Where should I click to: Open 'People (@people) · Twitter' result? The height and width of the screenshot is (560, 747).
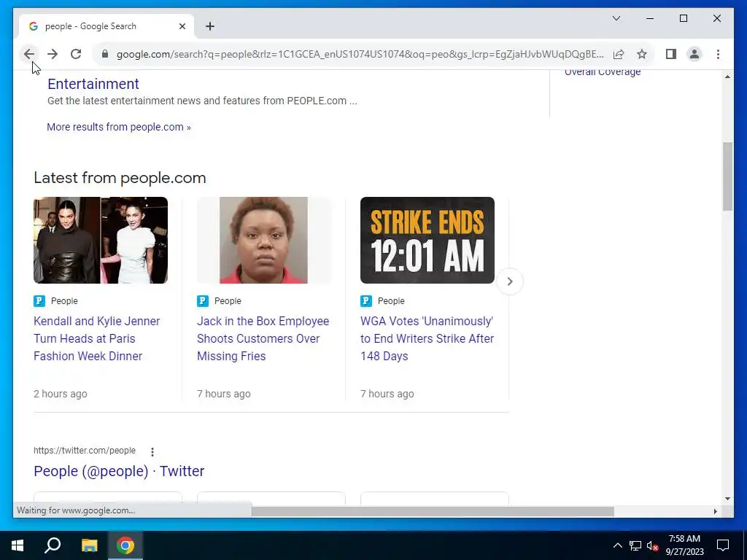pos(119,471)
